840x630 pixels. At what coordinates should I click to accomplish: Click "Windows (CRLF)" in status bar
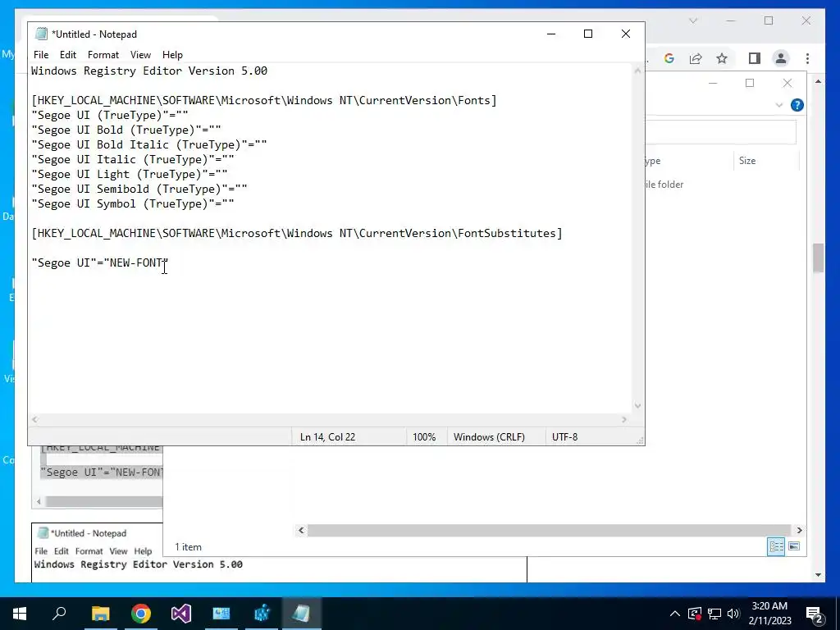[x=489, y=437]
